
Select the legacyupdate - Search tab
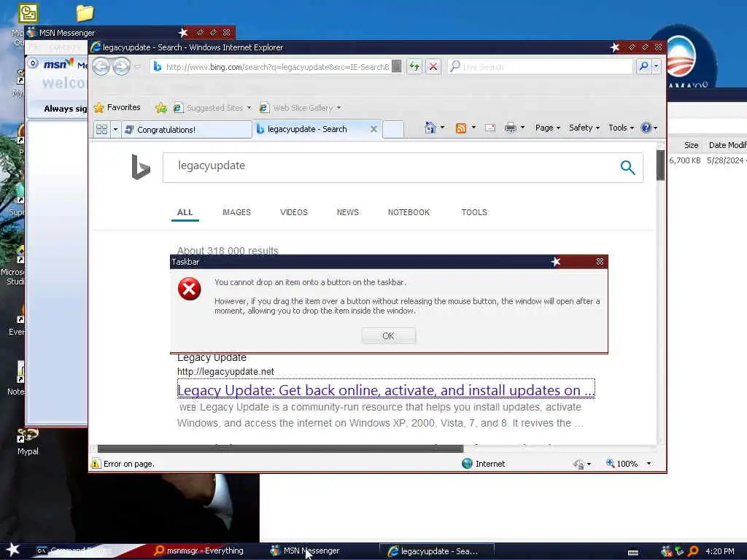(x=307, y=129)
